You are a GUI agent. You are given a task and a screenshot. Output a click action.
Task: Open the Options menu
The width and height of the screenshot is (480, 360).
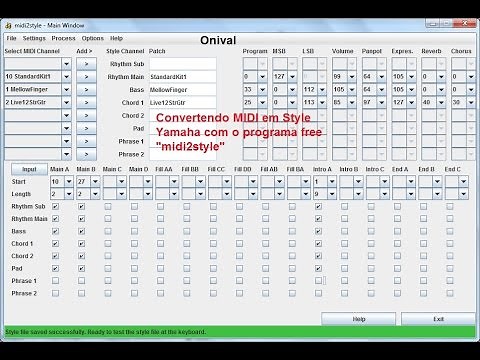tap(93, 38)
